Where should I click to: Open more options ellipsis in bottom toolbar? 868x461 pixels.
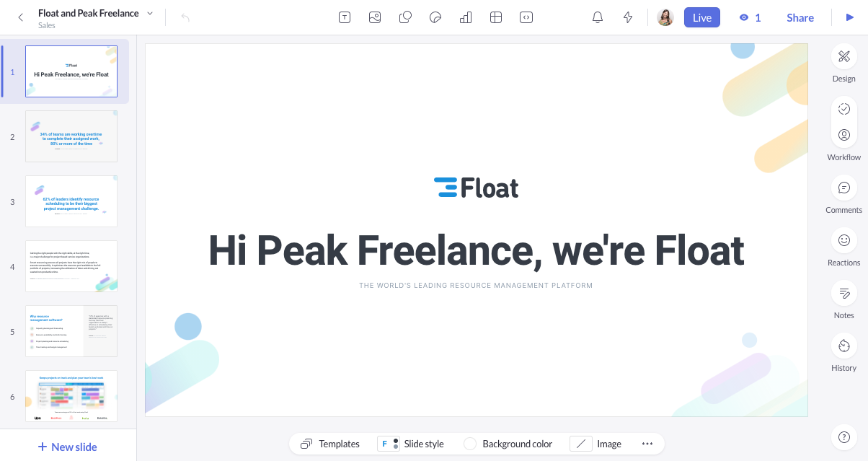[647, 444]
